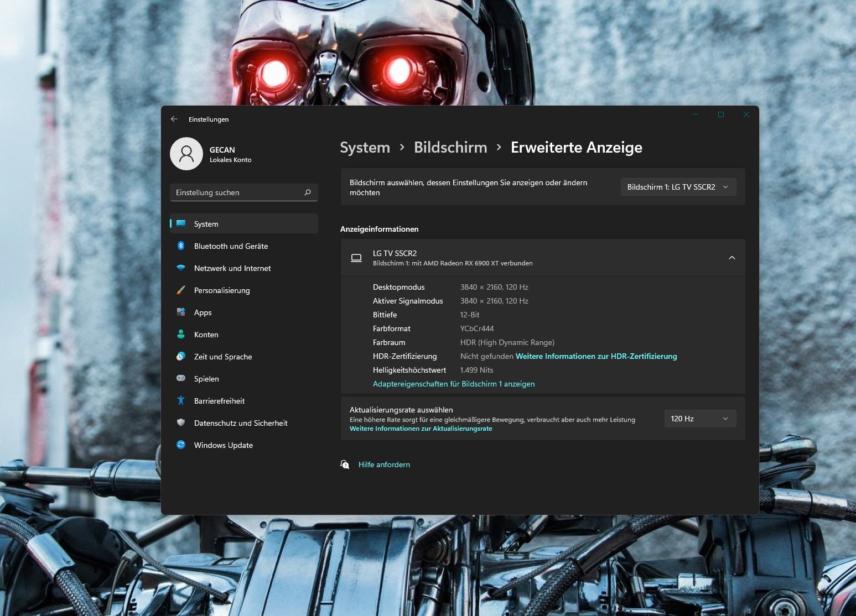
Task: Go to Bildschirm in the breadcrumb
Action: click(450, 148)
